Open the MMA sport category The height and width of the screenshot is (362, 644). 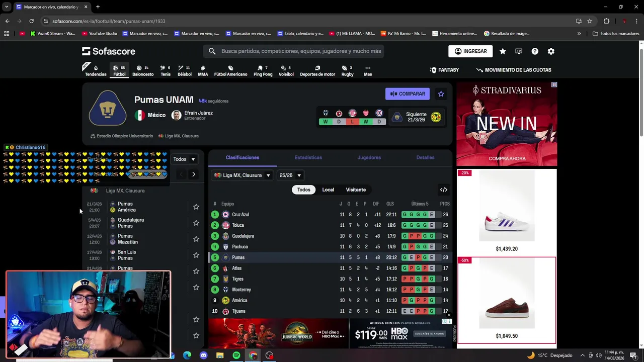point(203,70)
